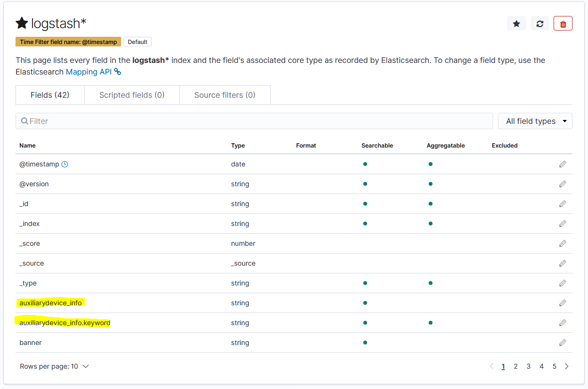Delete index pattern trash button

pos(563,23)
